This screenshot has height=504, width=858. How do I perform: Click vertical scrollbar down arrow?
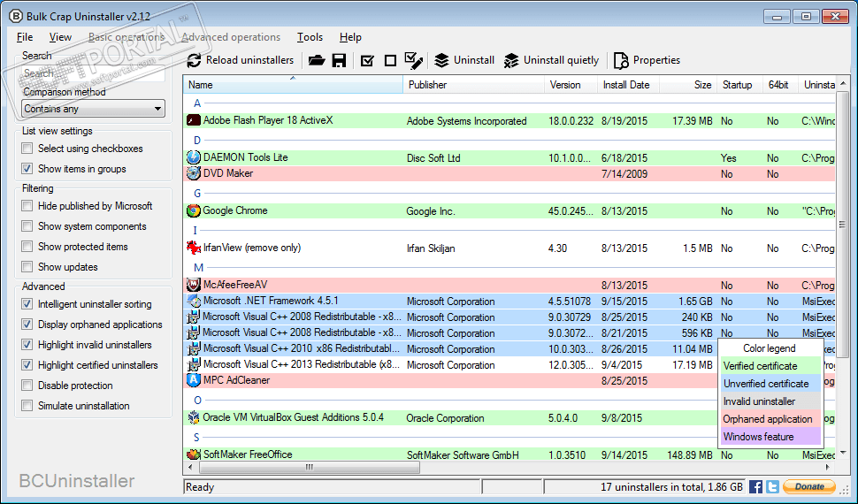843,453
